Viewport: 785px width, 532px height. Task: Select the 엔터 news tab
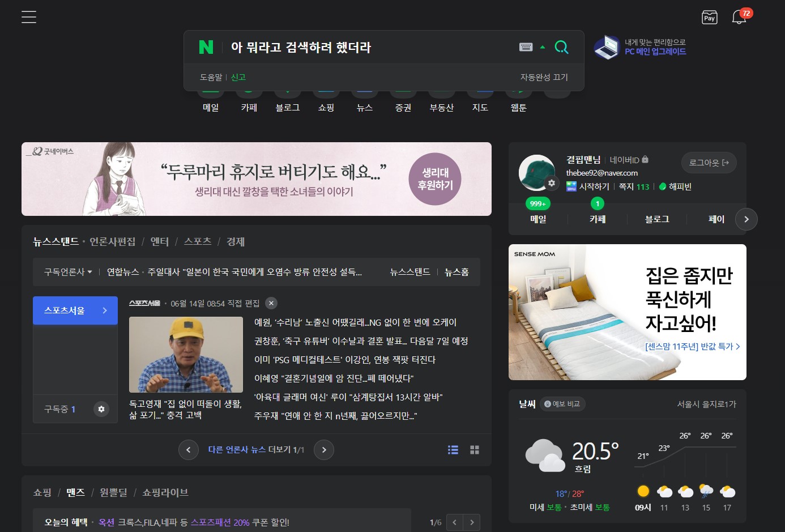[x=160, y=242]
